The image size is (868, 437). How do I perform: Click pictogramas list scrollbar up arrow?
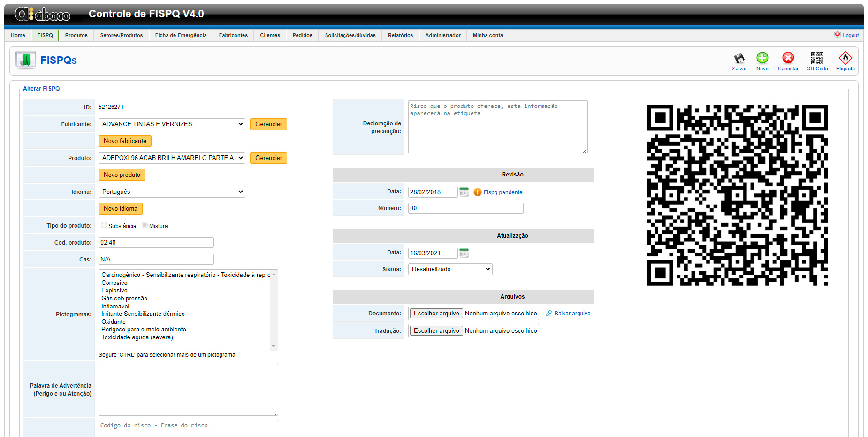pos(274,274)
